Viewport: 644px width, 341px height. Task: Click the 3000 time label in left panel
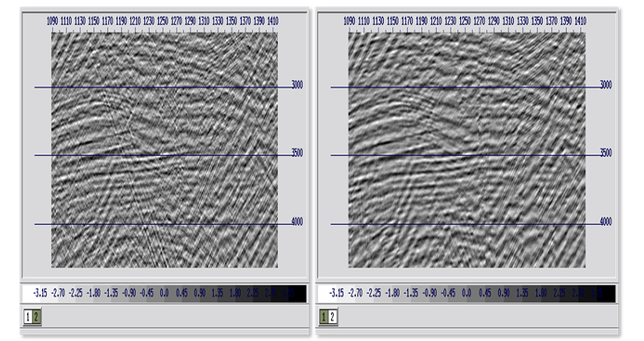[297, 85]
